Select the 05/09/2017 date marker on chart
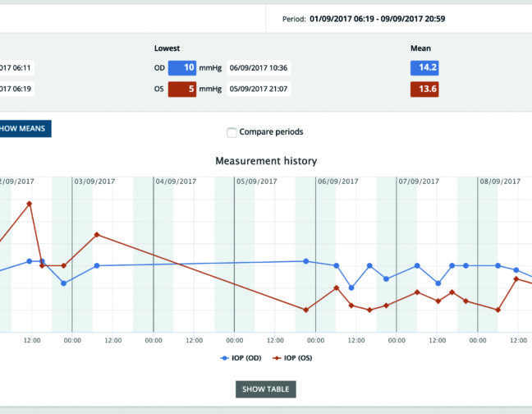Image resolution: width=532 pixels, height=414 pixels. pyautogui.click(x=257, y=181)
